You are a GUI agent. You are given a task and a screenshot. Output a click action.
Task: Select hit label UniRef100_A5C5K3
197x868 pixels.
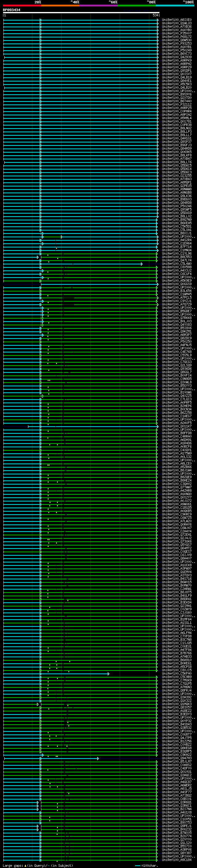click(177, 84)
